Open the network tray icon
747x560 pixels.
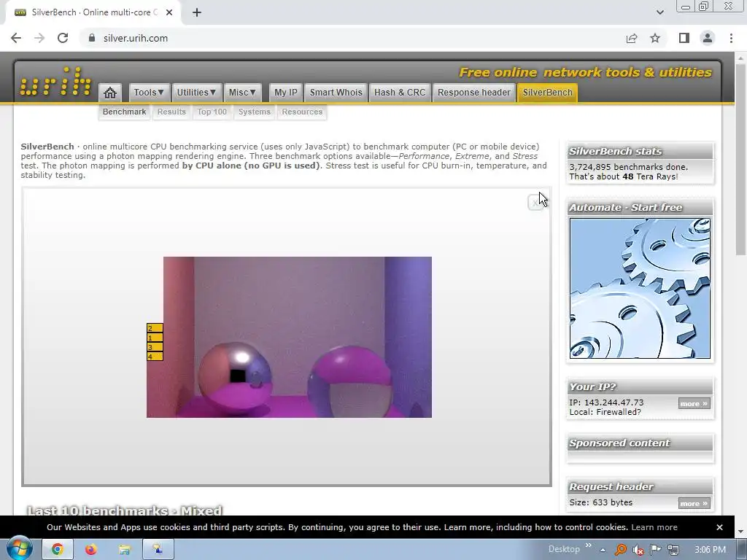tap(673, 550)
